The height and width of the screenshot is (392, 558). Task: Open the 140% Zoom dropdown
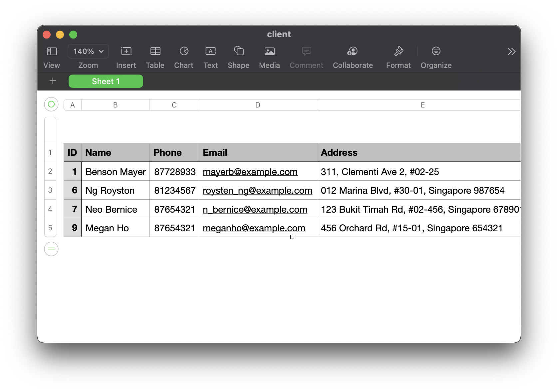[88, 51]
